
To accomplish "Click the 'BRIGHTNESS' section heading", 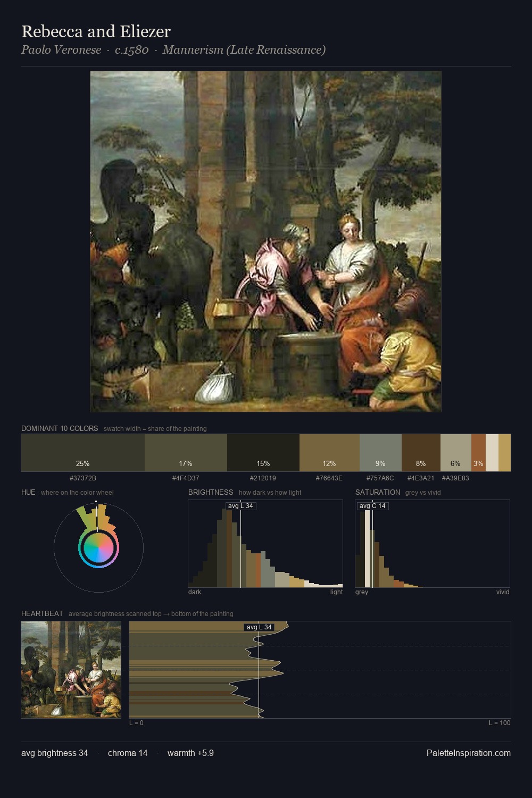I will tap(211, 492).
